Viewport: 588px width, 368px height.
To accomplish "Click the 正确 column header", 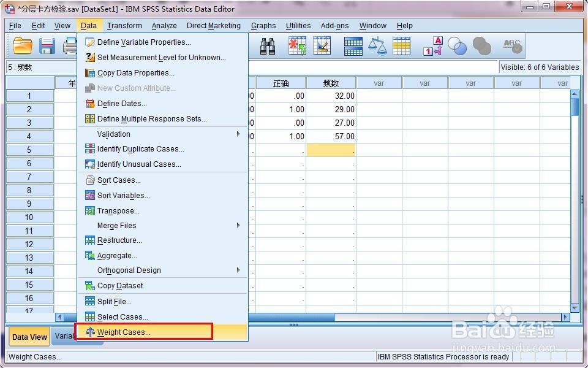I will coord(281,83).
